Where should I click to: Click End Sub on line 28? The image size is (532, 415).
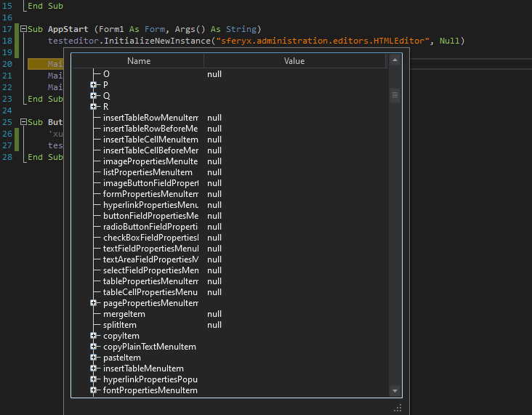(x=45, y=157)
